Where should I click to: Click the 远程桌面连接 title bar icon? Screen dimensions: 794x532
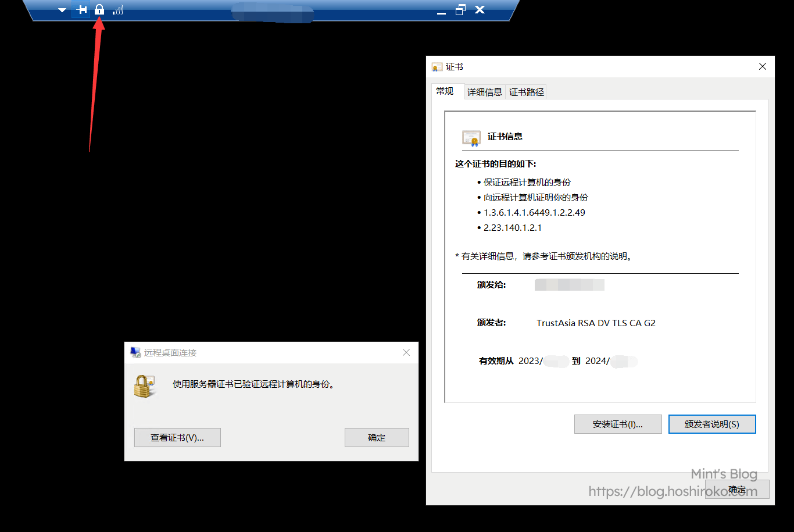[x=135, y=352]
